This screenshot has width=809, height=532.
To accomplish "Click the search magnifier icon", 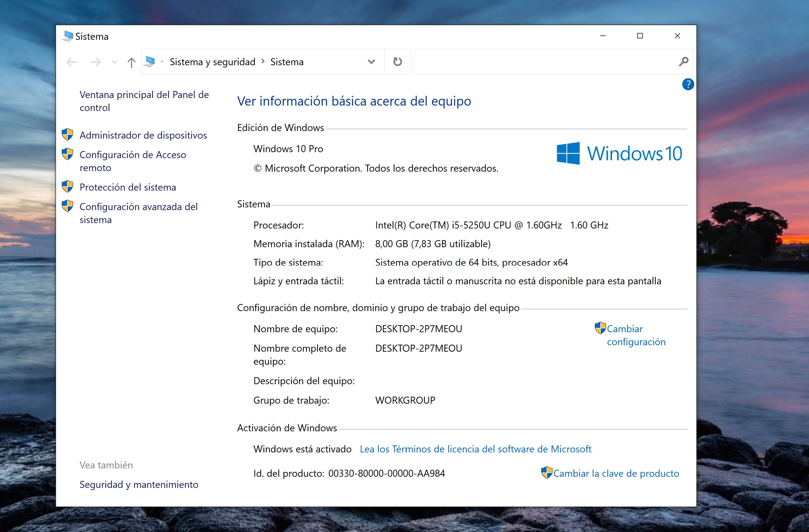I will pos(683,61).
